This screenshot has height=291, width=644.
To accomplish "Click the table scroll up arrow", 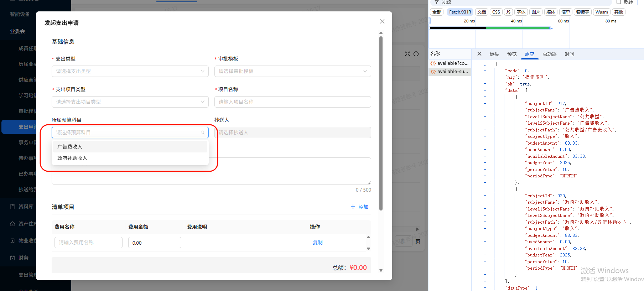I will [x=369, y=237].
